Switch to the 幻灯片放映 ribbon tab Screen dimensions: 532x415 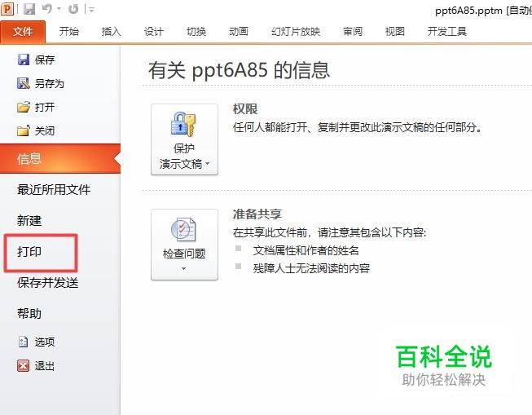[296, 32]
